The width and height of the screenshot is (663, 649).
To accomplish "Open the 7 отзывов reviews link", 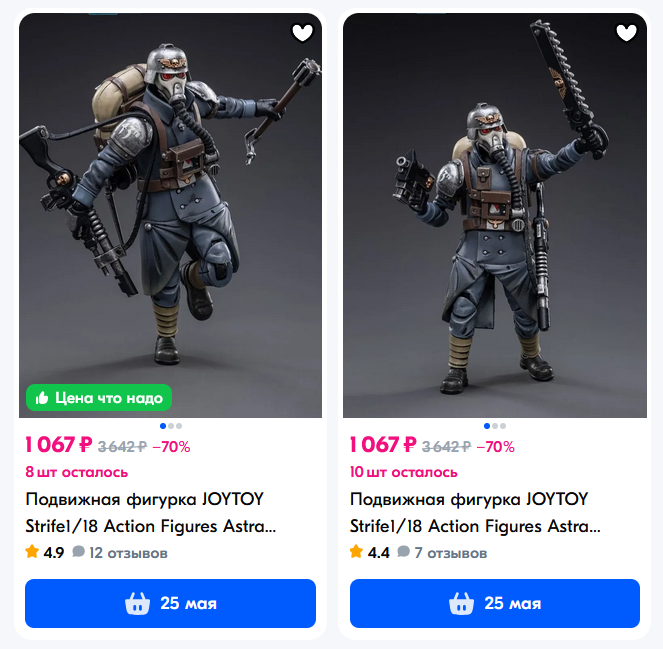I will [x=451, y=553].
